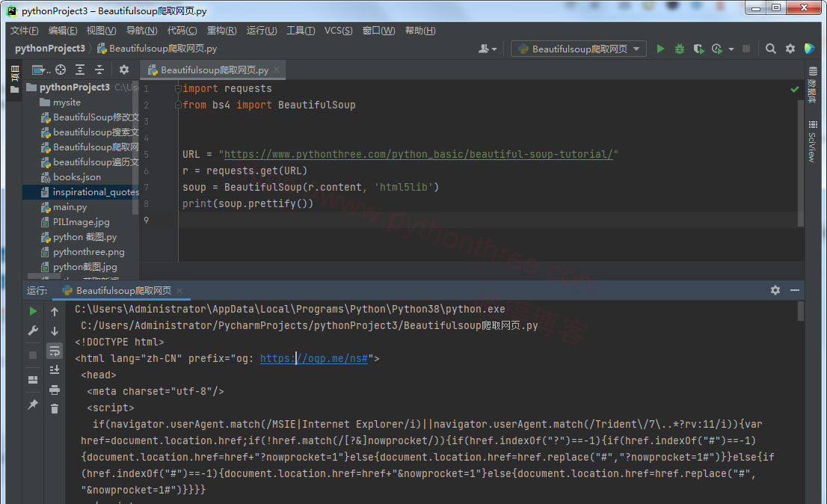
Task: Open run settings wrench icon
Action: [33, 331]
